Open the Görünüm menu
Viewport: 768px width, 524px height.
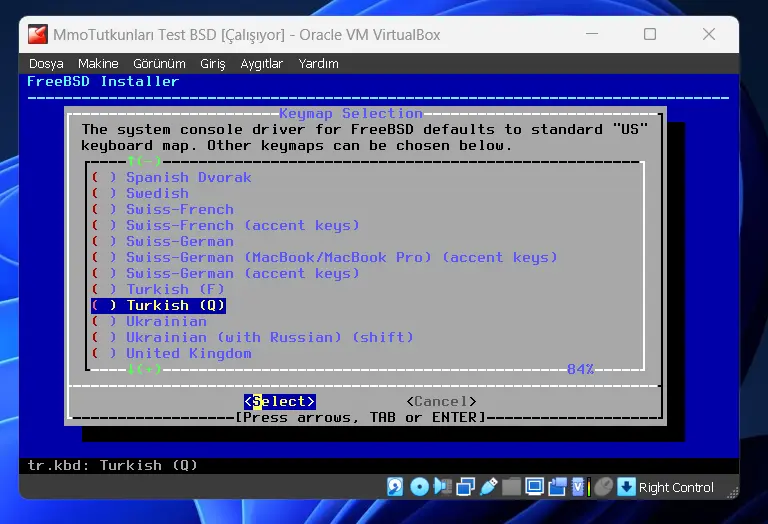(x=159, y=64)
